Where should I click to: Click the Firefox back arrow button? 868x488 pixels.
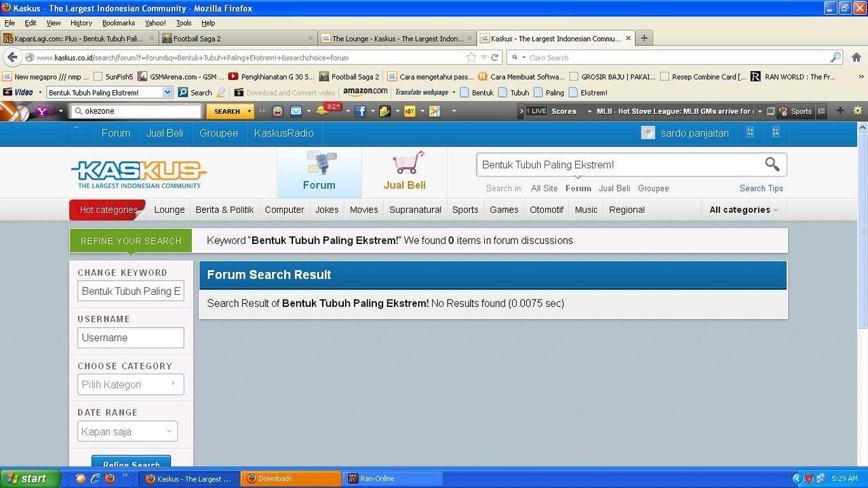click(12, 58)
